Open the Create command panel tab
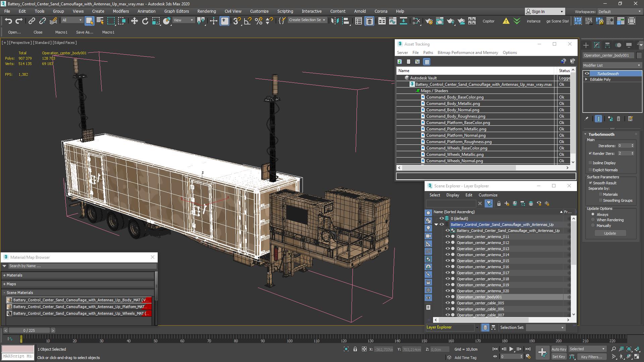This screenshot has width=644, height=362. pyautogui.click(x=586, y=45)
